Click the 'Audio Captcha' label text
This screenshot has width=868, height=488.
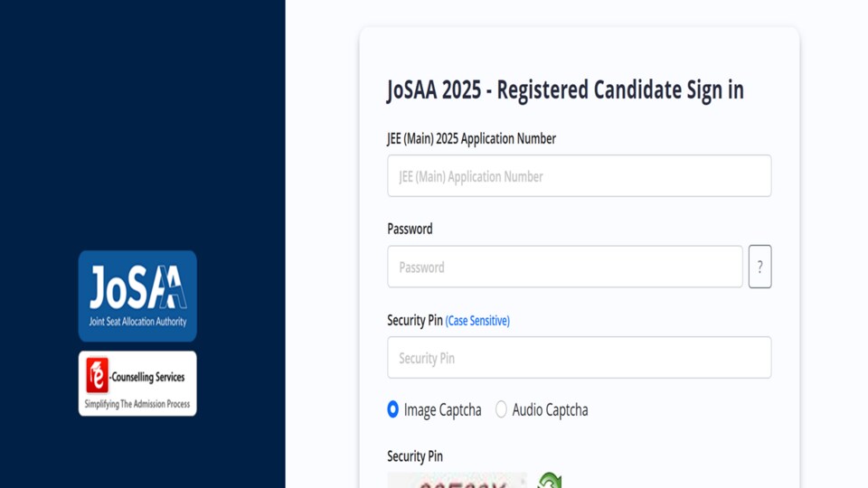coord(550,410)
